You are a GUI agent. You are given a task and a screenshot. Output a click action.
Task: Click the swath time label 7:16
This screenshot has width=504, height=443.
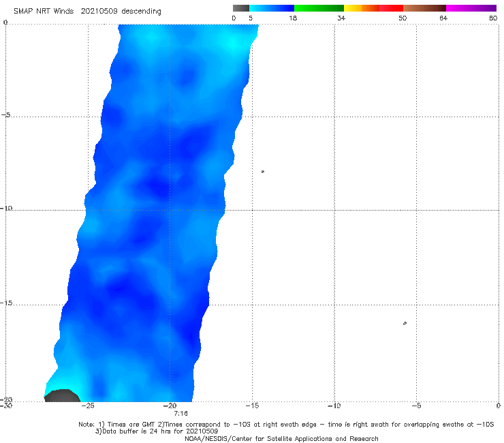click(x=180, y=414)
